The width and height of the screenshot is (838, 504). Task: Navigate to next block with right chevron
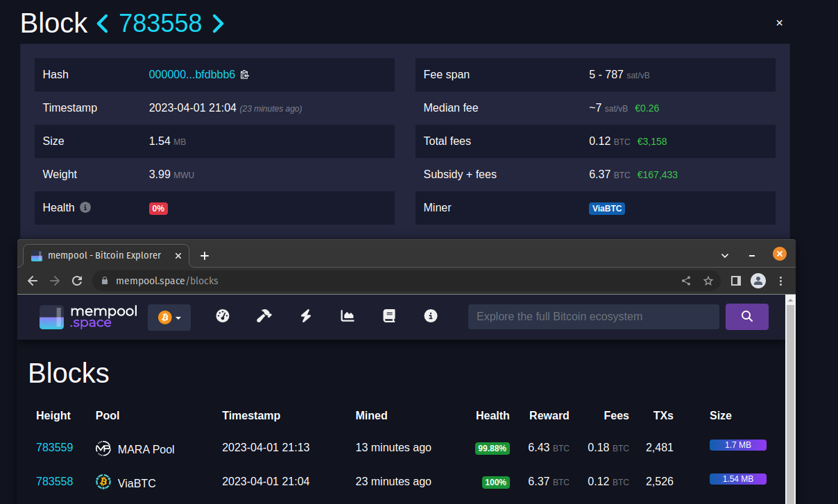(218, 23)
